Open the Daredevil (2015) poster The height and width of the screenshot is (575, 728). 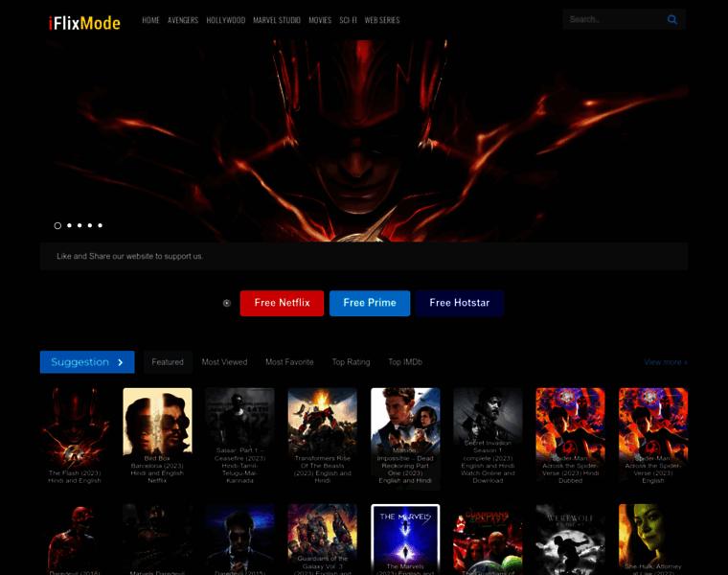tap(240, 540)
